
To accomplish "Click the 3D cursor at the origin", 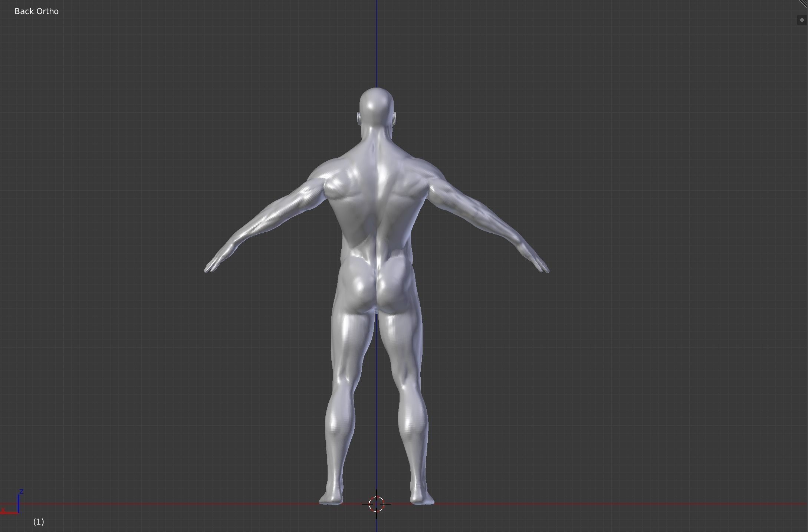I will tap(377, 504).
